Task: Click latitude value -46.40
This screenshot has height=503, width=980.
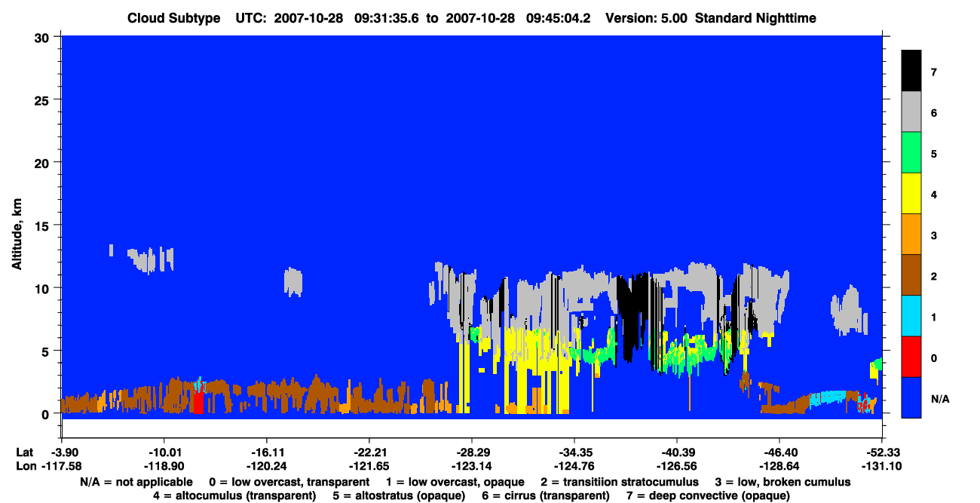Action: [779, 452]
